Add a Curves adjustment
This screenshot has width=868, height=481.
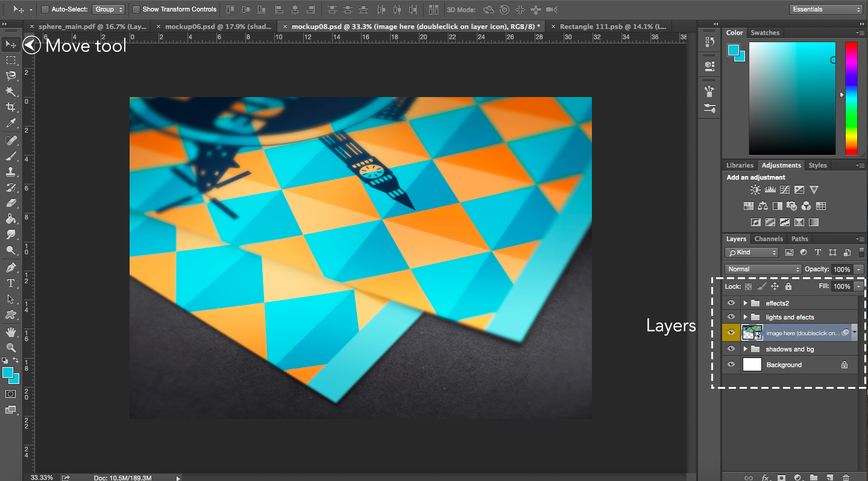click(x=784, y=190)
